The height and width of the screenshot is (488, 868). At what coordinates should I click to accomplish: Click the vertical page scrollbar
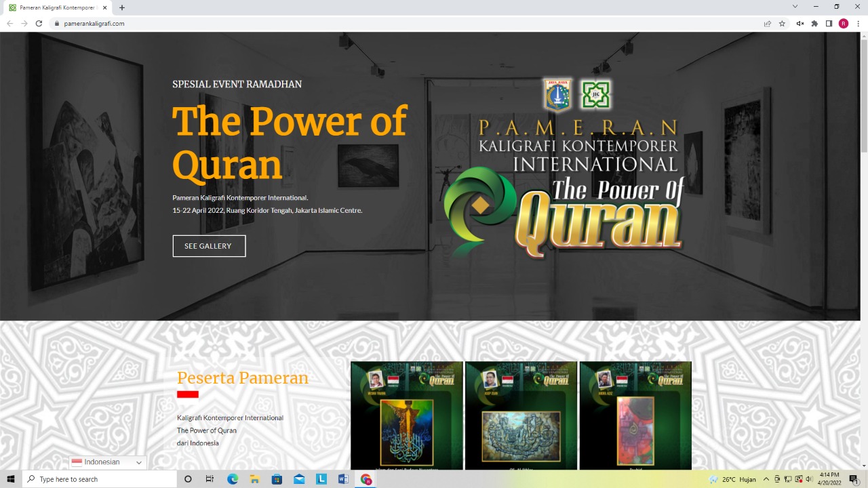[863, 95]
